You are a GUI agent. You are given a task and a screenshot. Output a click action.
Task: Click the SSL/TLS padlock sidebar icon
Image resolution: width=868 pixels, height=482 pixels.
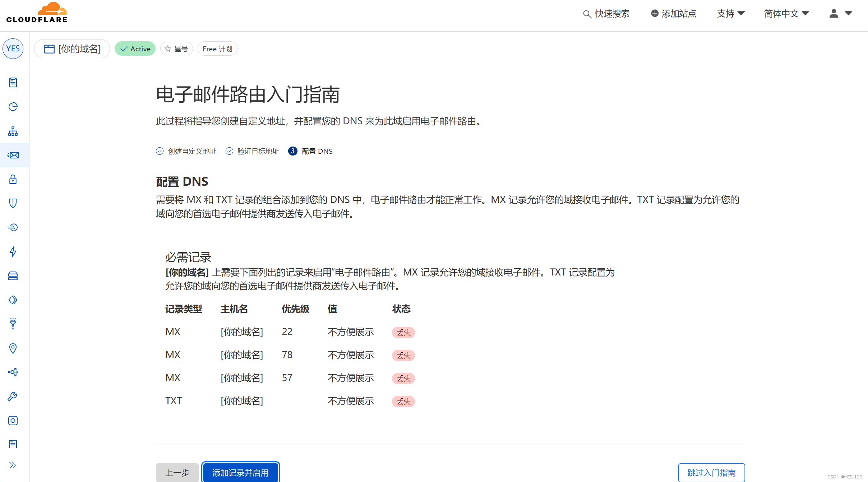[x=13, y=179]
